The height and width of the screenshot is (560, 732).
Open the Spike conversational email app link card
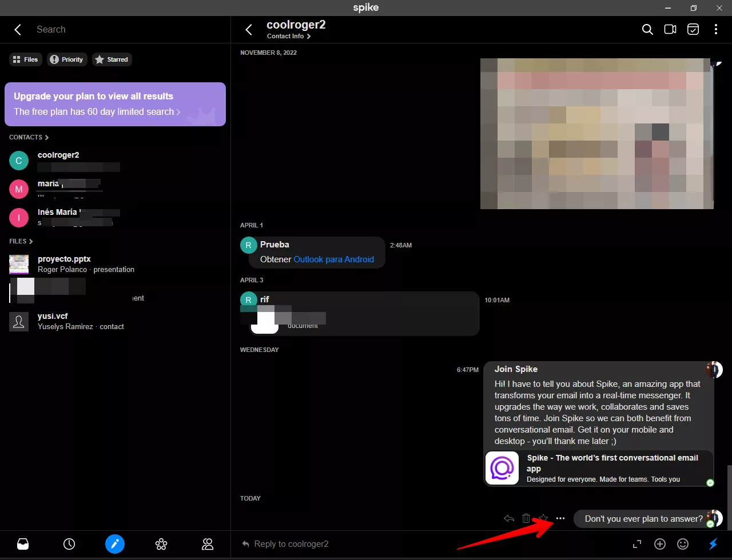click(599, 468)
